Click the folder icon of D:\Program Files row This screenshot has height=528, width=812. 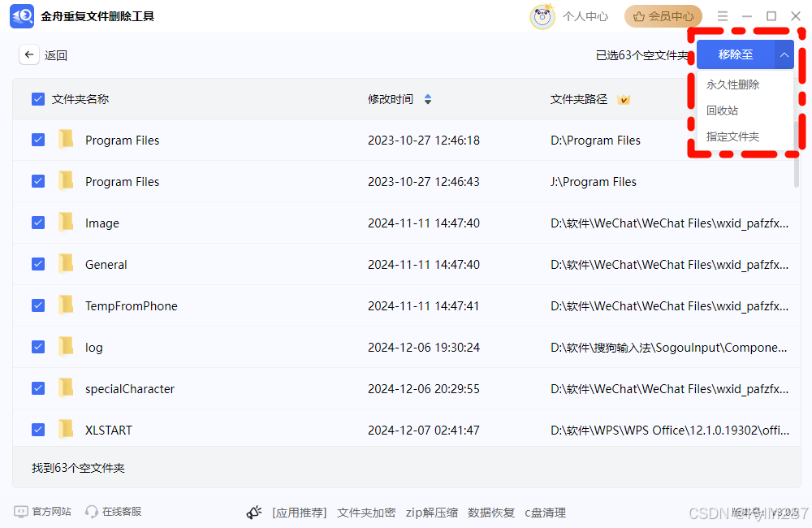[66, 140]
